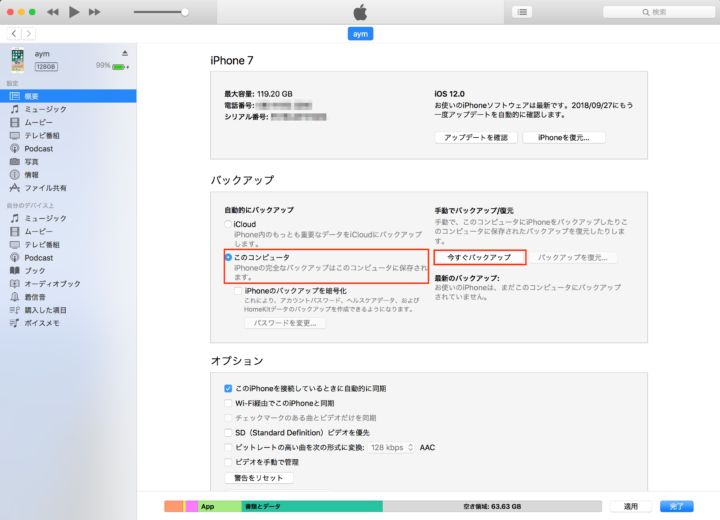Open ミュージック under settings section
Screen dimensions: 720x520
(68, 109)
